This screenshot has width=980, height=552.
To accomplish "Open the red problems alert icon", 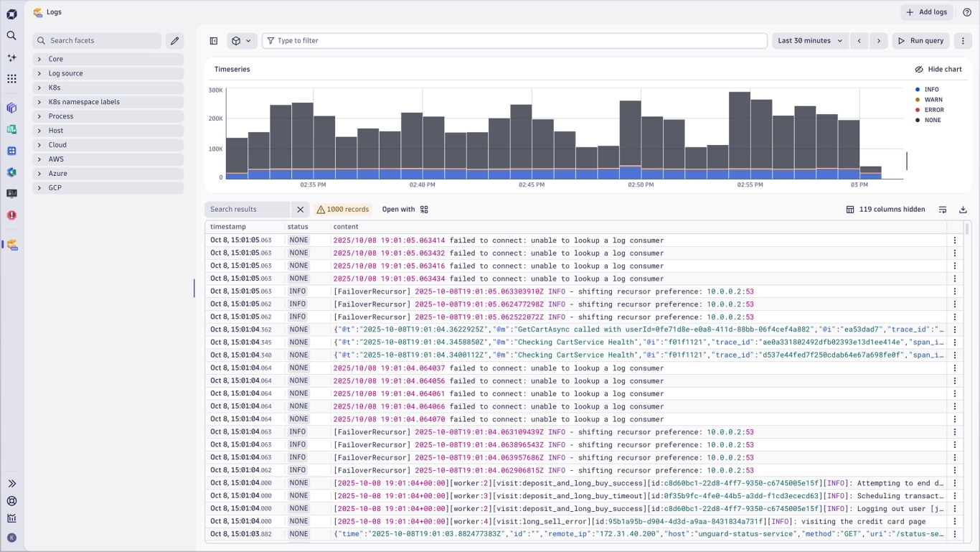I will tap(11, 215).
